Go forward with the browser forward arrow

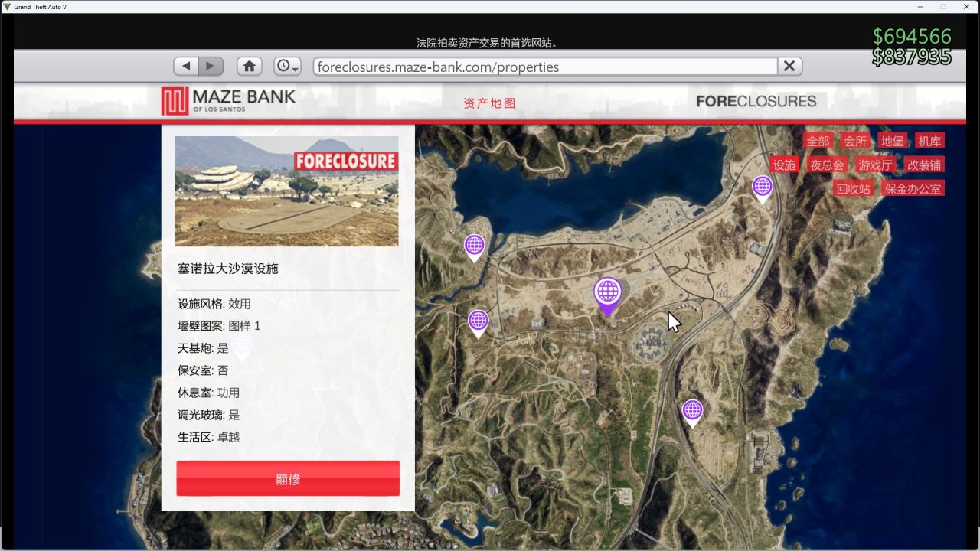click(211, 67)
